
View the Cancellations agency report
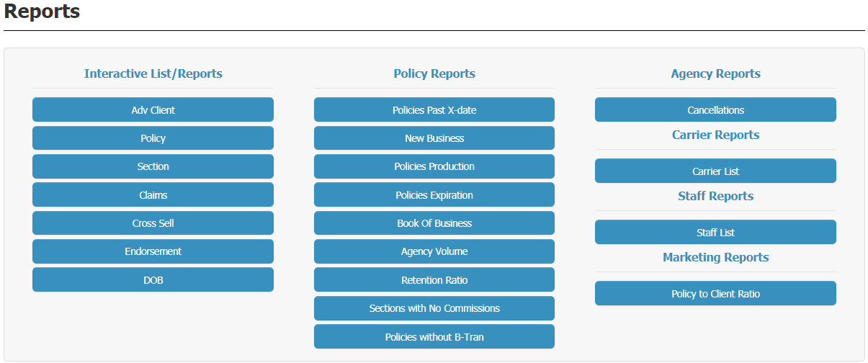[715, 110]
